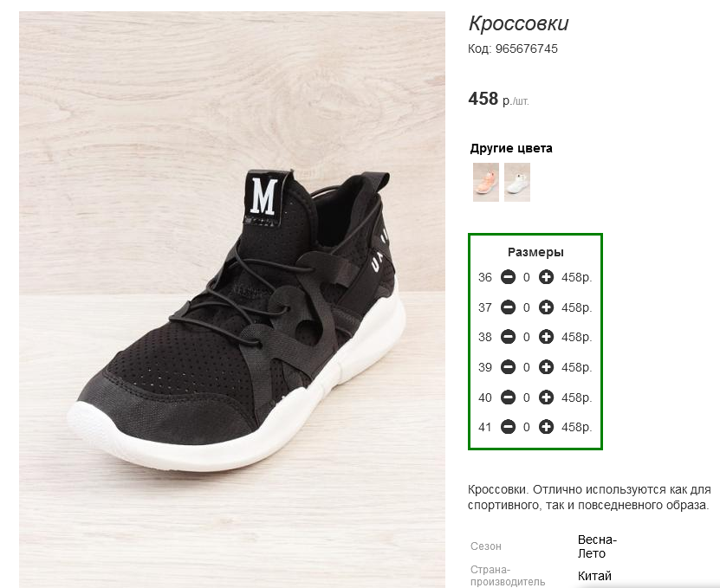Add one pair of size 37
The width and height of the screenshot is (720, 588).
[546, 307]
